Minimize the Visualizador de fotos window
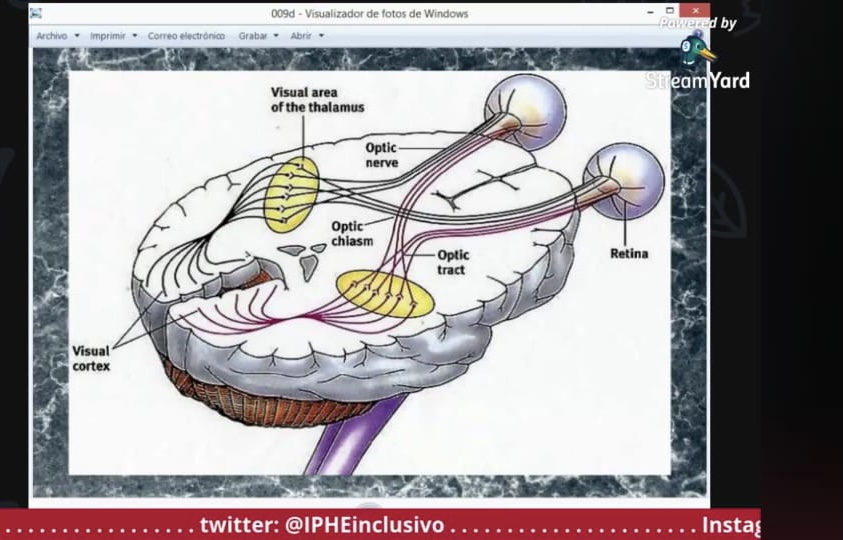Screen dimensions: 843x540 (651, 11)
